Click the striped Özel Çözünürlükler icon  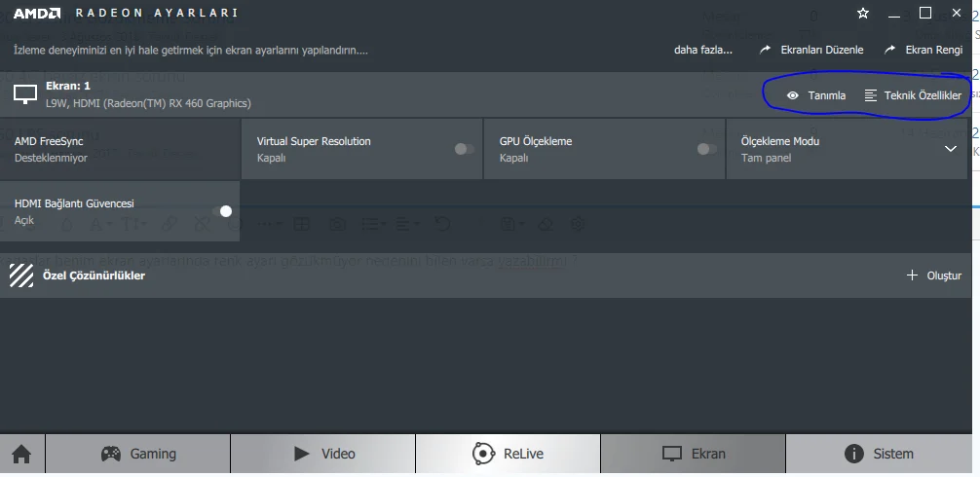tap(21, 275)
